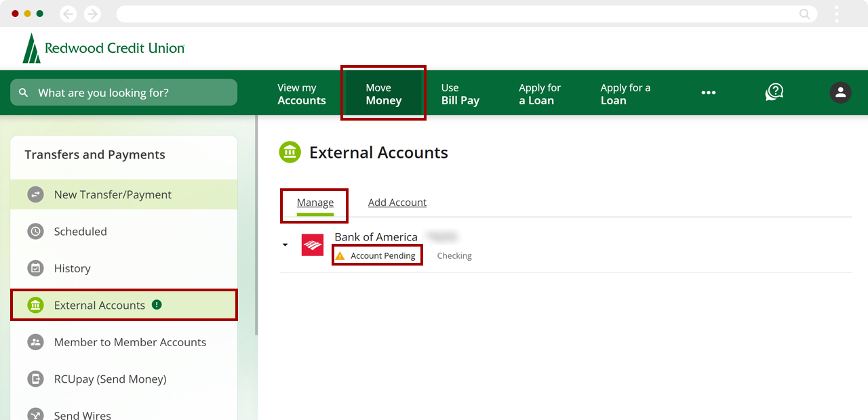
Task: Click the sidebar vertical scrollbar
Action: 256,225
